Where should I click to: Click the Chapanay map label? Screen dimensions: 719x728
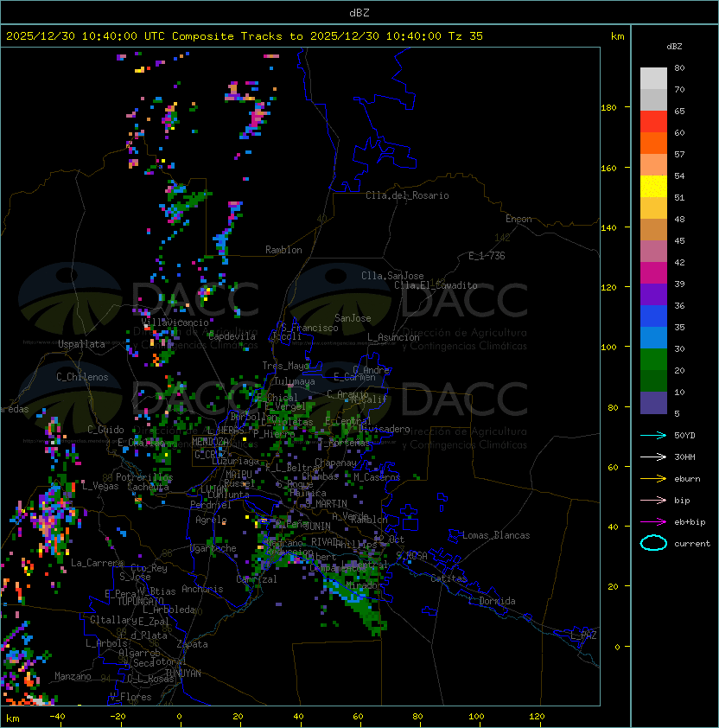pyautogui.click(x=335, y=463)
